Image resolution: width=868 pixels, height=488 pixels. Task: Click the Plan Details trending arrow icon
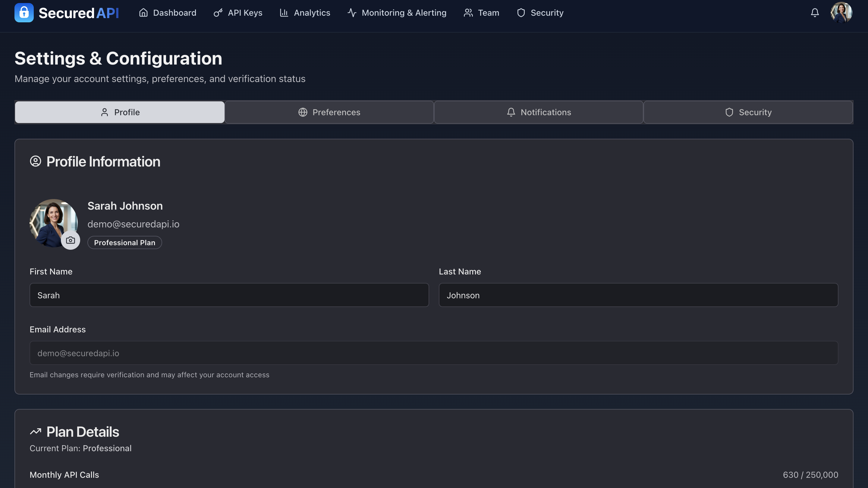pos(35,431)
